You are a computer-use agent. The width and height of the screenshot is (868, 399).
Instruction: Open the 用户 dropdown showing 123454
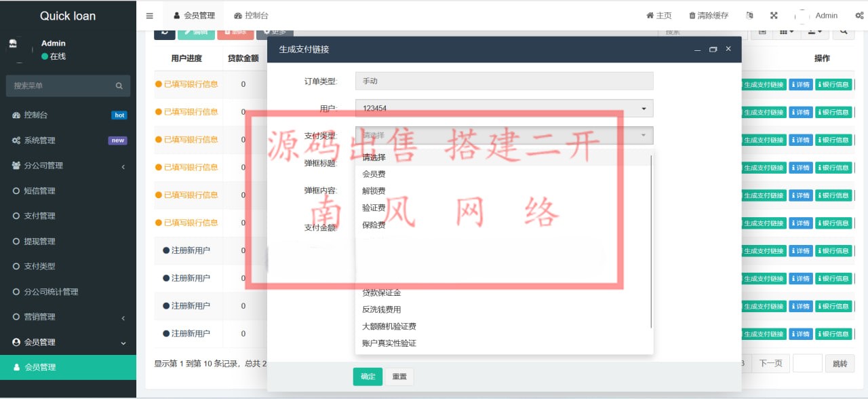(x=504, y=109)
